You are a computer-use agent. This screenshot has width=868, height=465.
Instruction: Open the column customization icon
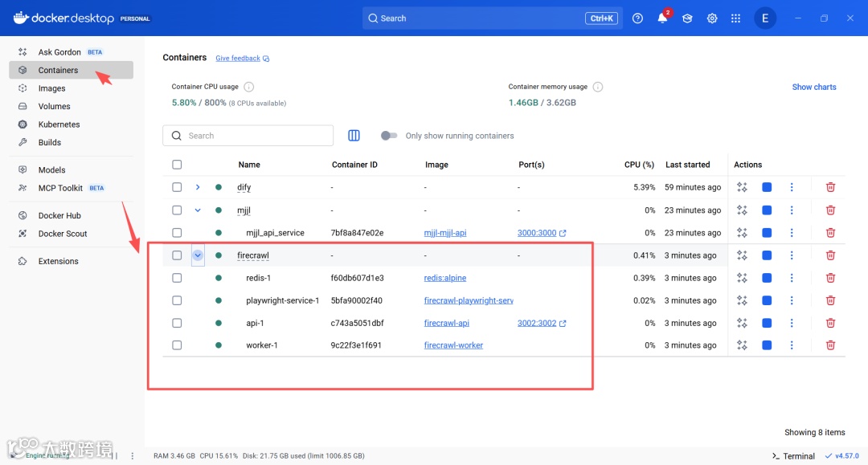point(354,136)
